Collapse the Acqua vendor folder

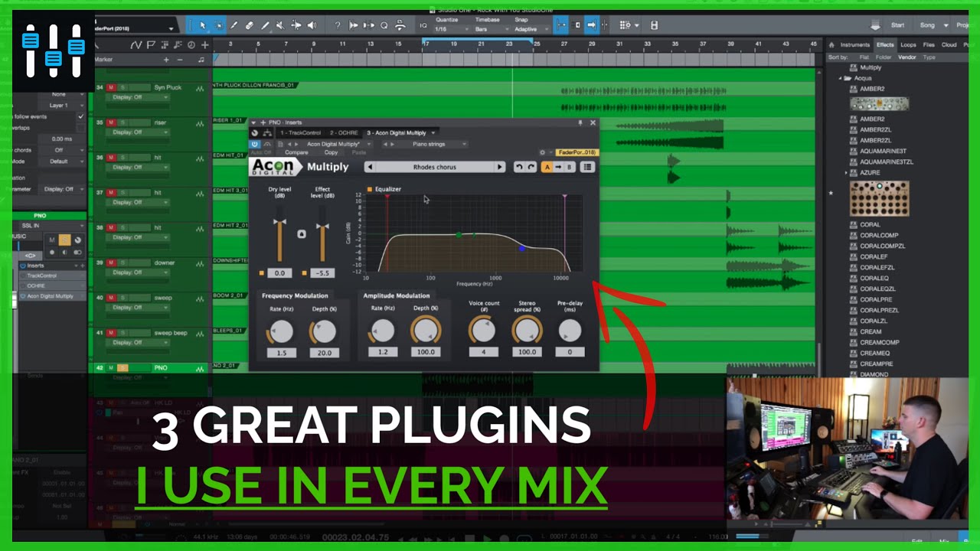click(x=840, y=78)
